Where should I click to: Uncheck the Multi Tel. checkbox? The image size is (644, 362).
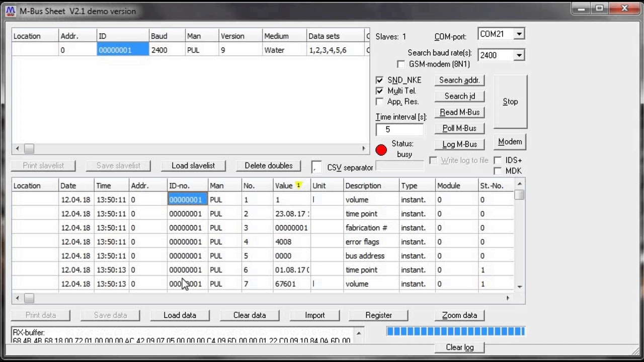pyautogui.click(x=379, y=91)
